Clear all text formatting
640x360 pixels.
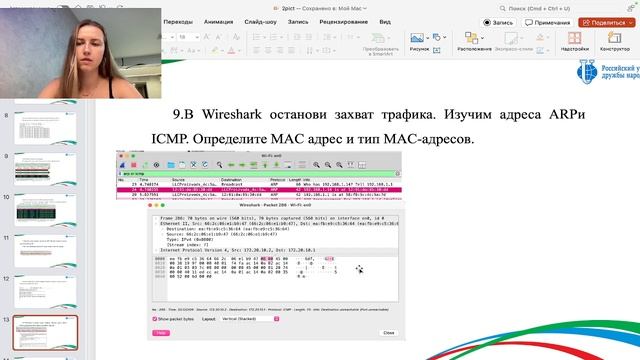coord(236,37)
